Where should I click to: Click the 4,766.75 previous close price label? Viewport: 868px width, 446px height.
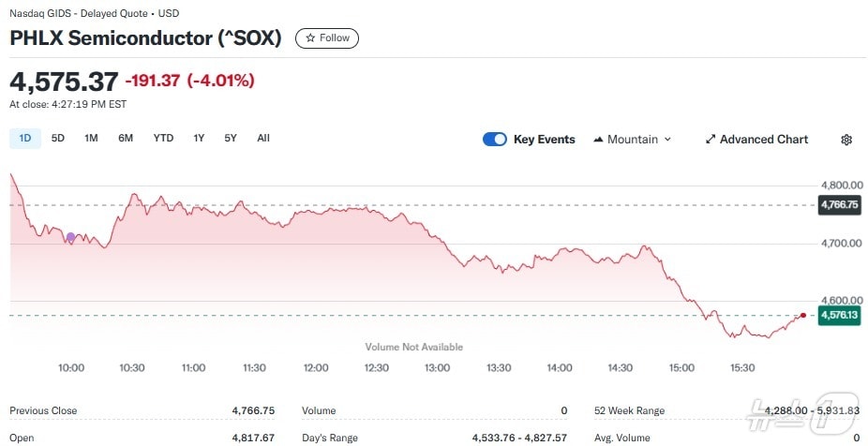839,204
